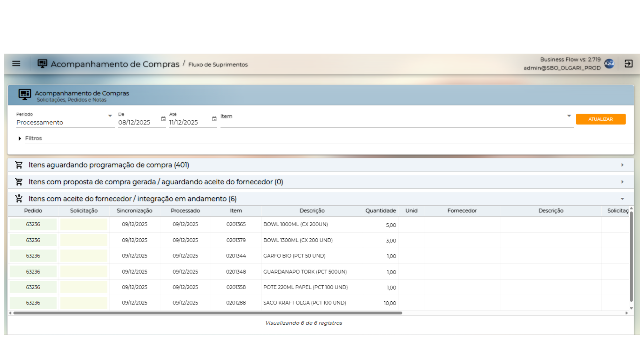Sort by the Sincronização column header
Screen dimensions: 644x362
pyautogui.click(x=134, y=210)
